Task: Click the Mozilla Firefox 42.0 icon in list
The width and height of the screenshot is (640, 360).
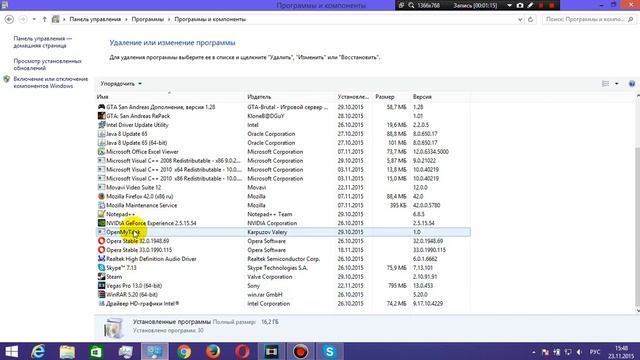Action: click(101, 196)
